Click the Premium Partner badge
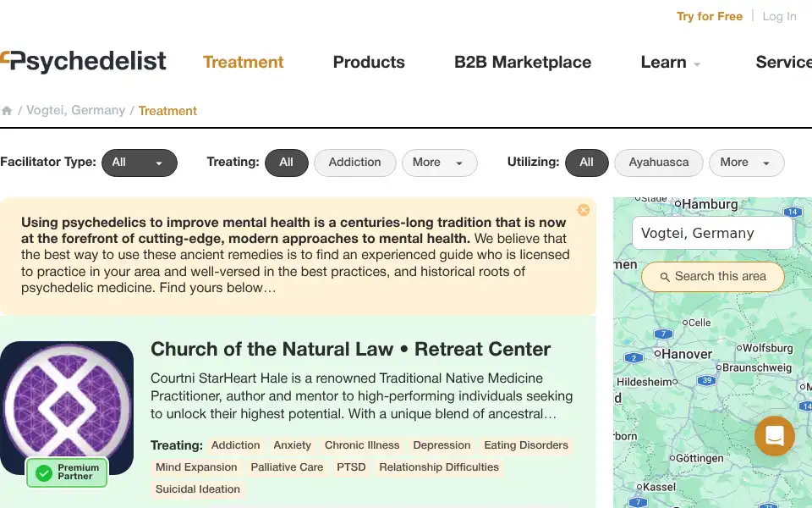Image resolution: width=812 pixels, height=508 pixels. (67, 472)
